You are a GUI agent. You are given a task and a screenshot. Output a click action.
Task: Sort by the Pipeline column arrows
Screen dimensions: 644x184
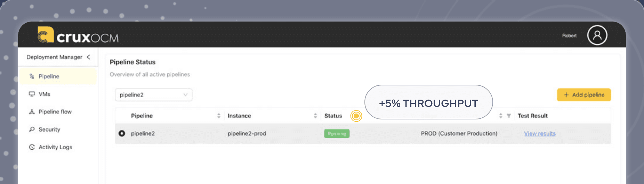coord(219,116)
